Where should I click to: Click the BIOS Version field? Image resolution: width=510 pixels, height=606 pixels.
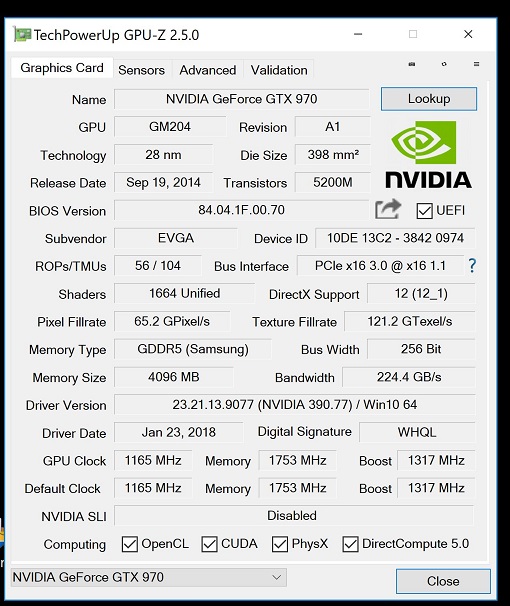pos(241,210)
